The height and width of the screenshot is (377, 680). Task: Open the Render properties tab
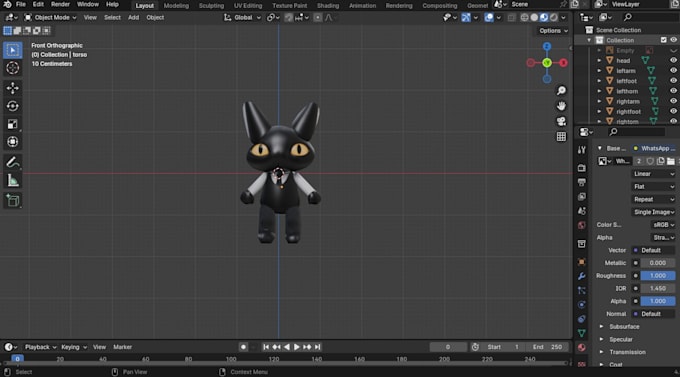(582, 168)
